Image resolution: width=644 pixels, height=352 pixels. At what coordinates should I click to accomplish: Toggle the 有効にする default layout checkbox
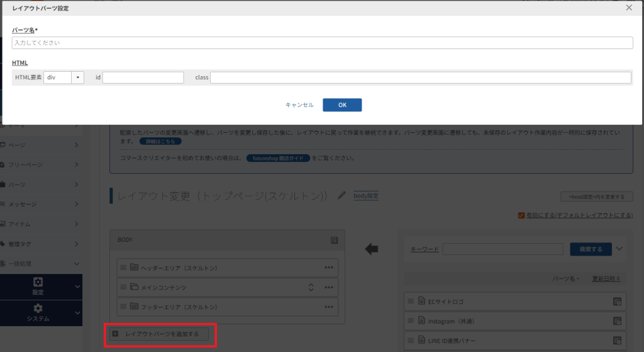pos(521,215)
